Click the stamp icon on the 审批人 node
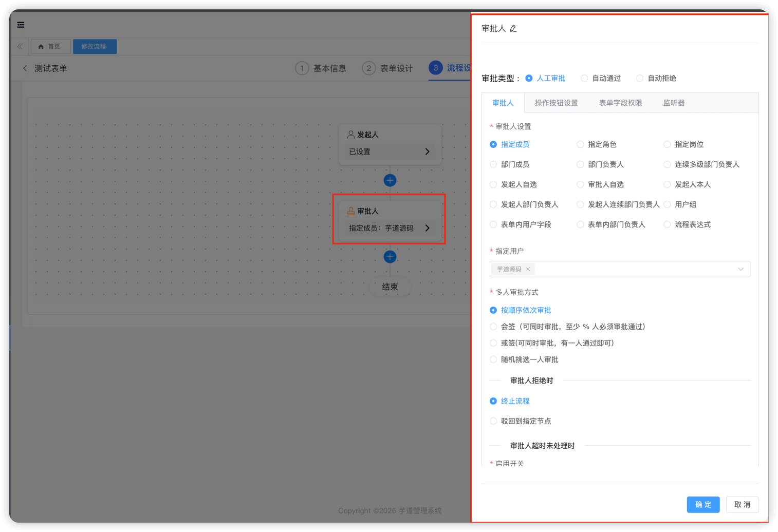This screenshot has height=532, width=778. (350, 210)
